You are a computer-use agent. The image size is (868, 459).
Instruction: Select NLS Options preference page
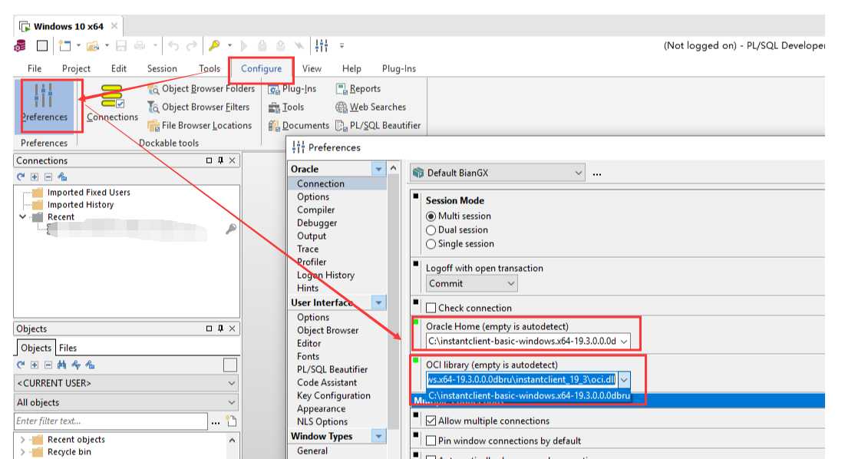(x=322, y=422)
